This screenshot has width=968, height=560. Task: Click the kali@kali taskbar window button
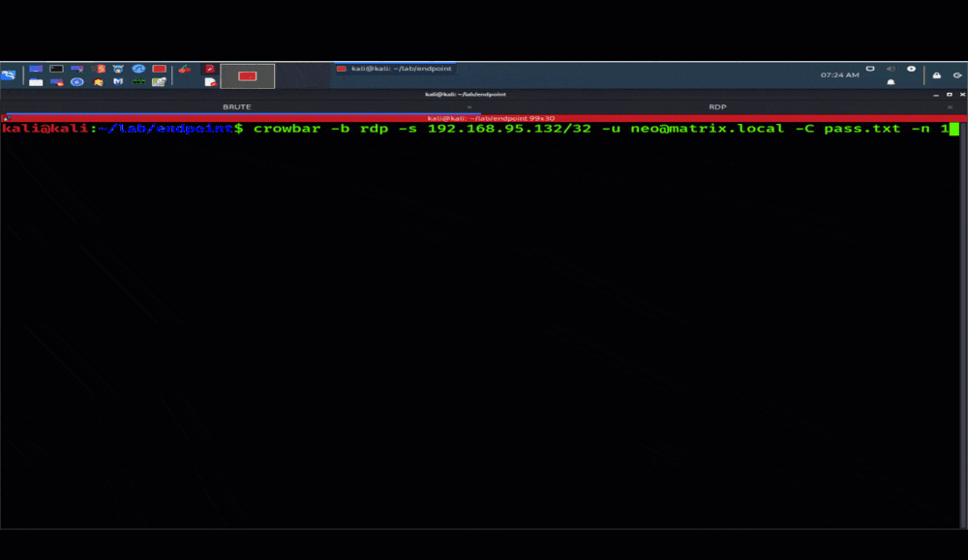(x=397, y=69)
